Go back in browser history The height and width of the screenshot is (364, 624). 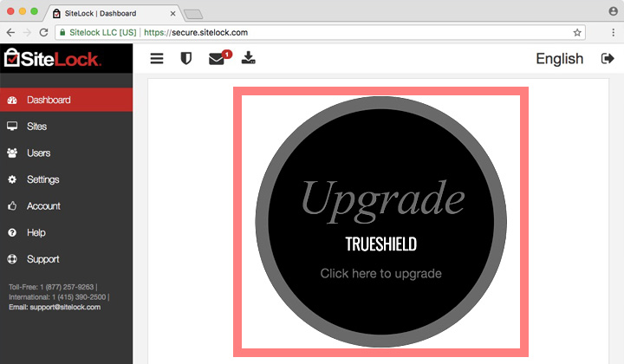coord(10,33)
